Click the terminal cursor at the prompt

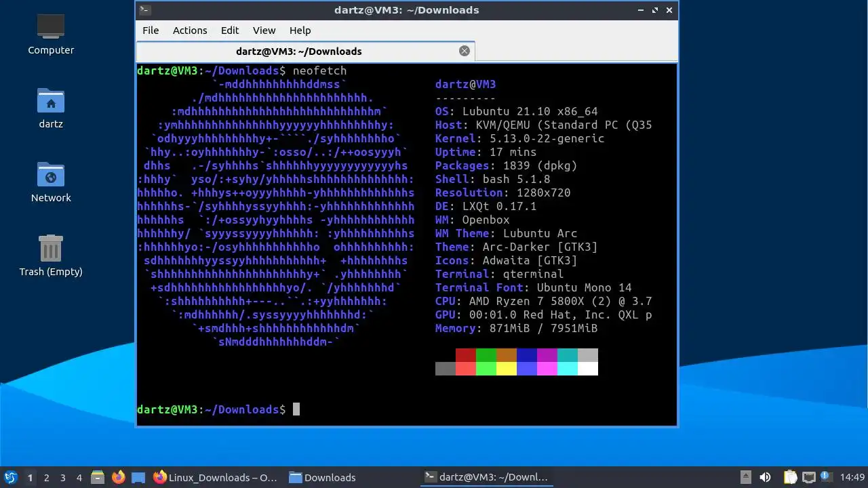(296, 409)
